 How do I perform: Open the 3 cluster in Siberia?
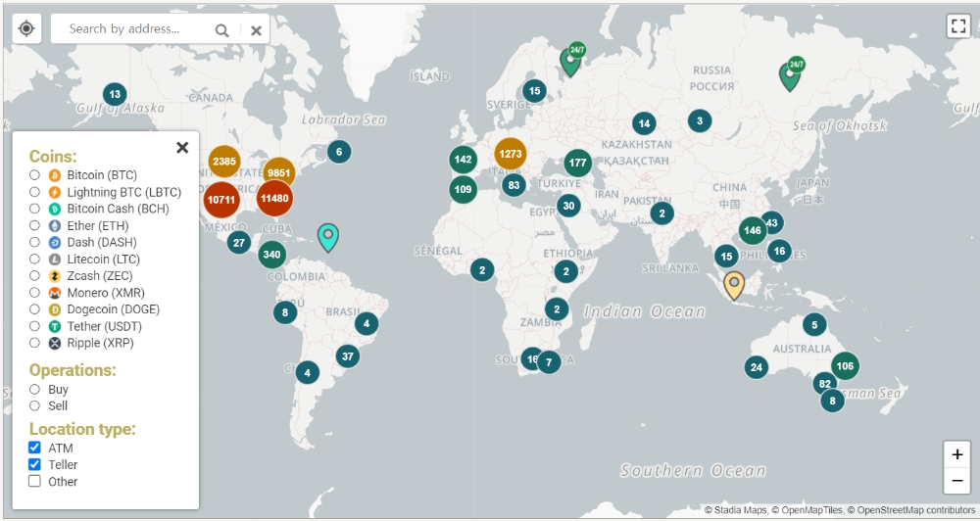700,120
